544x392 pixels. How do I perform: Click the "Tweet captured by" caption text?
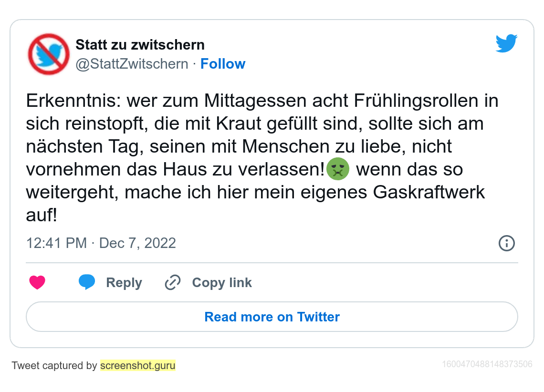pyautogui.click(x=54, y=366)
